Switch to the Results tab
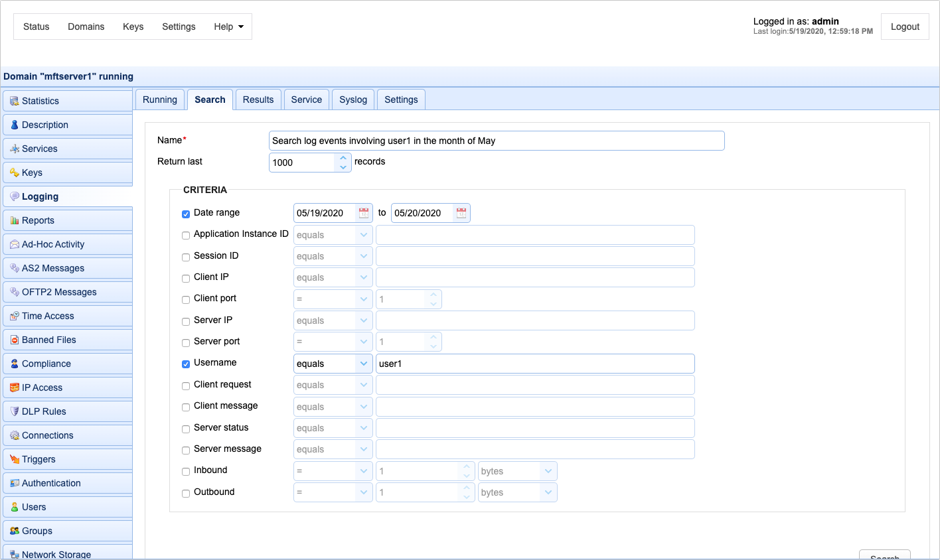Viewport: 940px width, 560px height. (258, 100)
